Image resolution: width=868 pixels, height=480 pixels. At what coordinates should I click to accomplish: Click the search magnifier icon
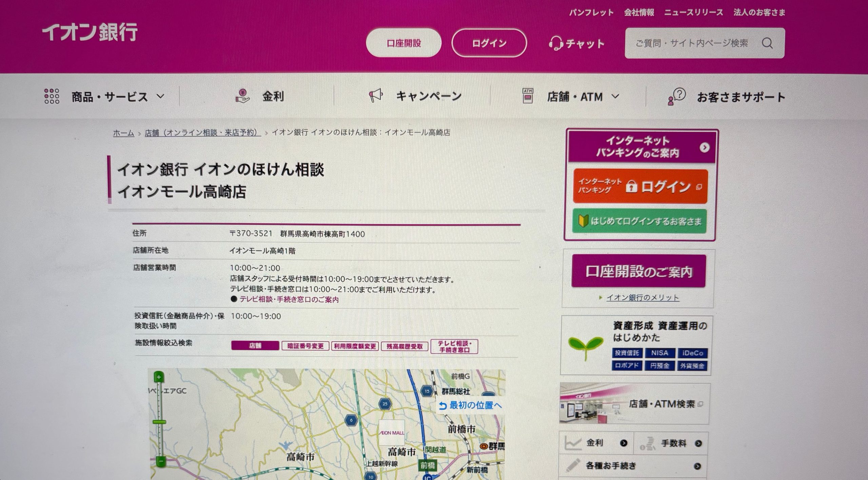click(767, 43)
